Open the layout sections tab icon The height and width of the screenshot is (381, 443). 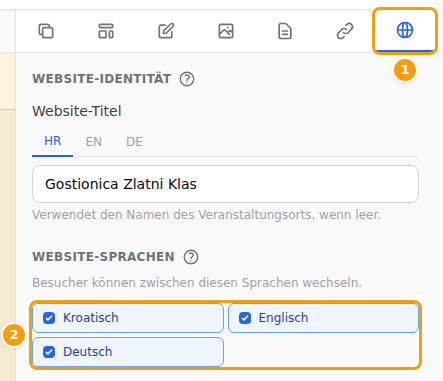click(x=106, y=31)
